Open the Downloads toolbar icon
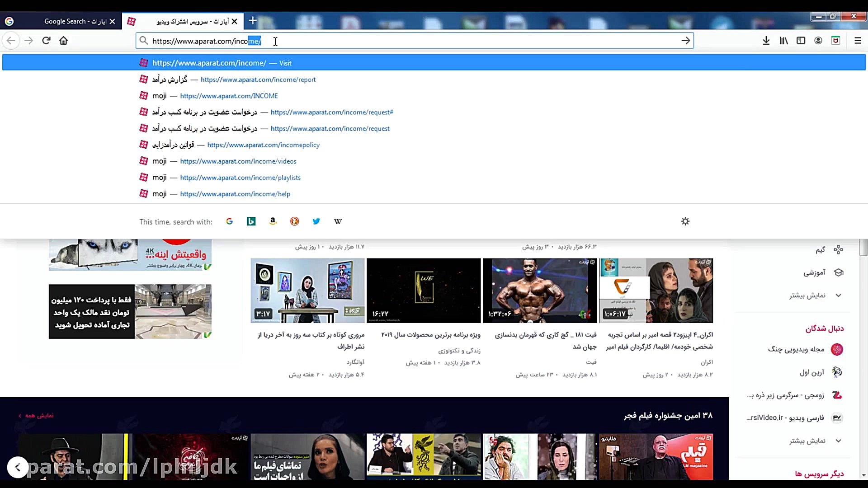868x488 pixels. (766, 40)
